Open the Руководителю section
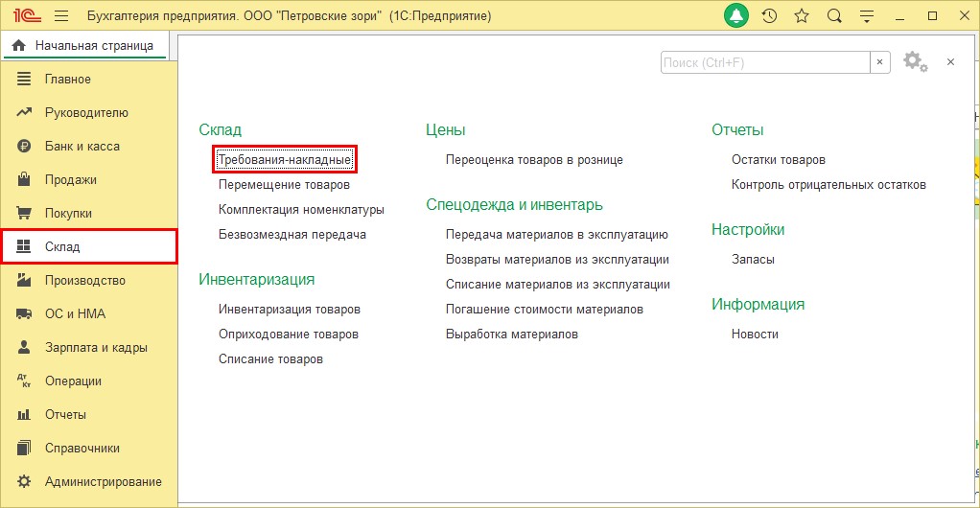980x508 pixels. (86, 113)
